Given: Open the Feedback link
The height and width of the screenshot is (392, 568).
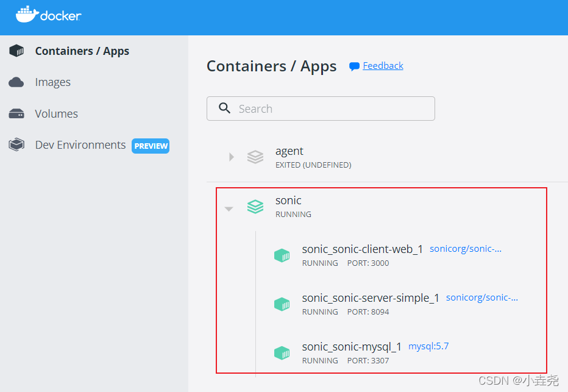Looking at the screenshot, I should 383,66.
